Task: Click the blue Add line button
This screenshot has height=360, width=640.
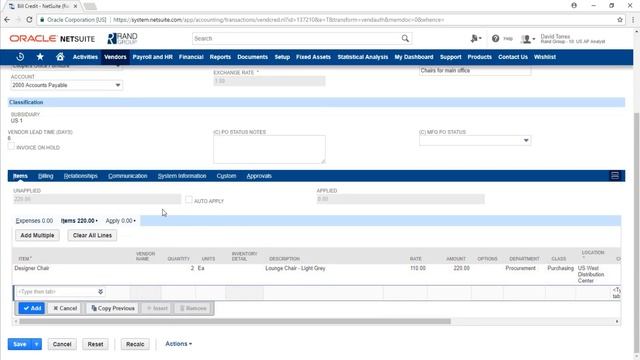Action: pos(32,308)
